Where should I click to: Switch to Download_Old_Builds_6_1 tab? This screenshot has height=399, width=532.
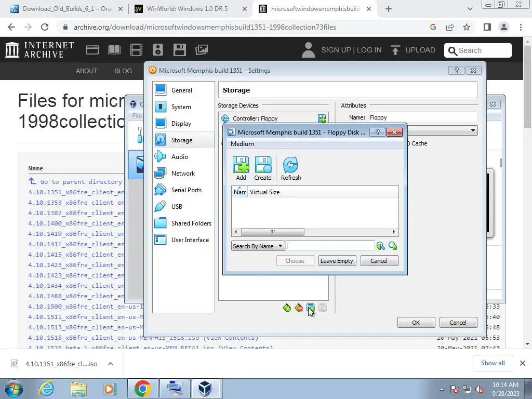point(67,9)
